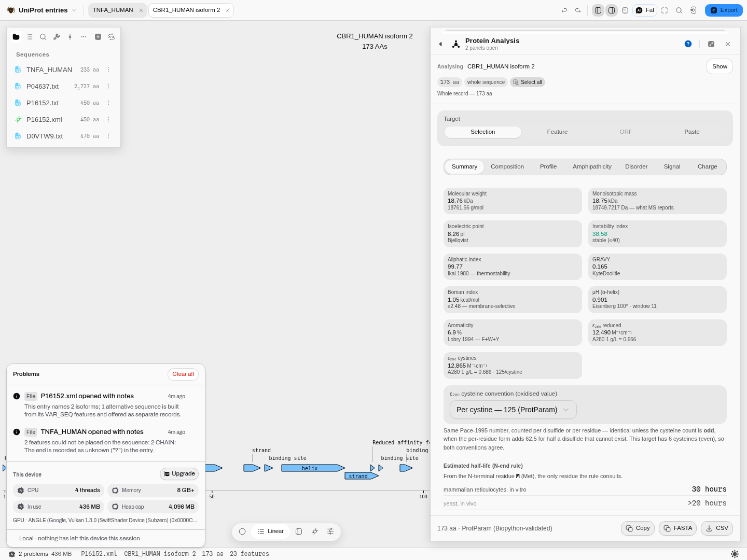Open options menu for P16152.xml row
747x560 pixels.
tap(108, 119)
